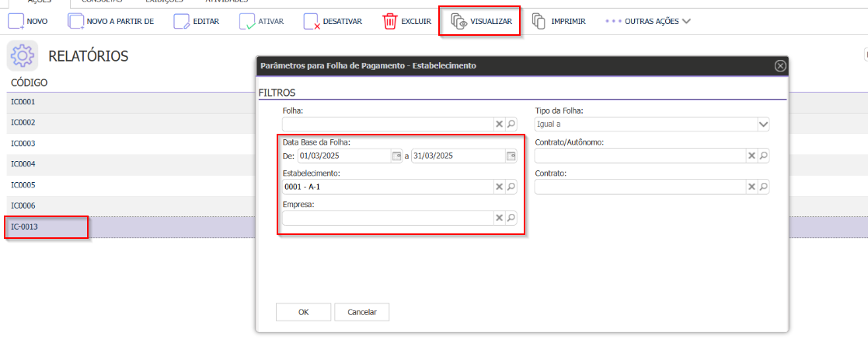The image size is (868, 340).
Task: Click the Editar pencil icon
Action: [181, 21]
